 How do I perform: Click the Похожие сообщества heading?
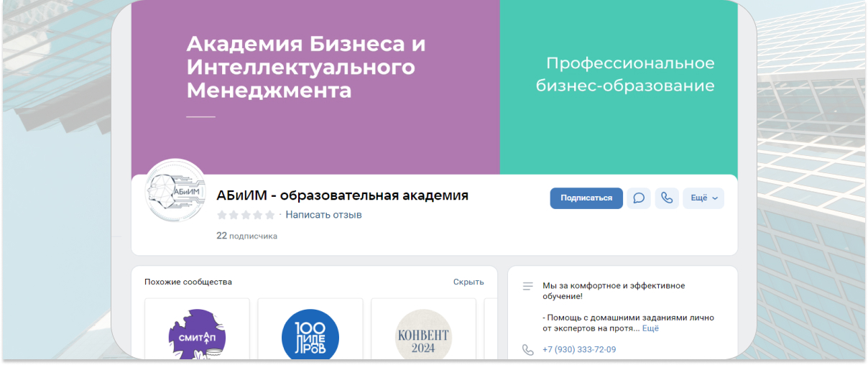click(188, 282)
